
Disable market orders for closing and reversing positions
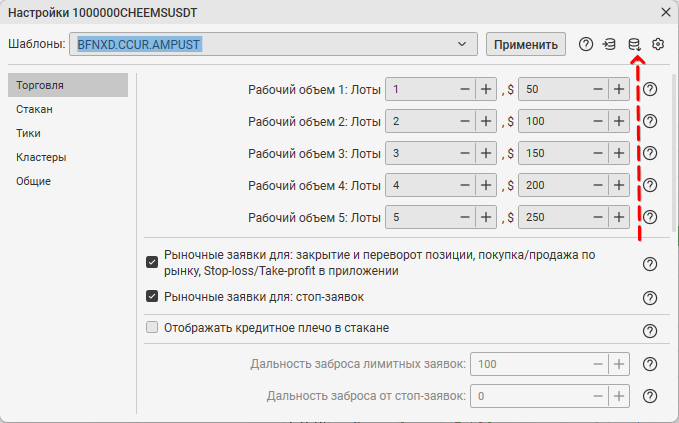click(153, 263)
